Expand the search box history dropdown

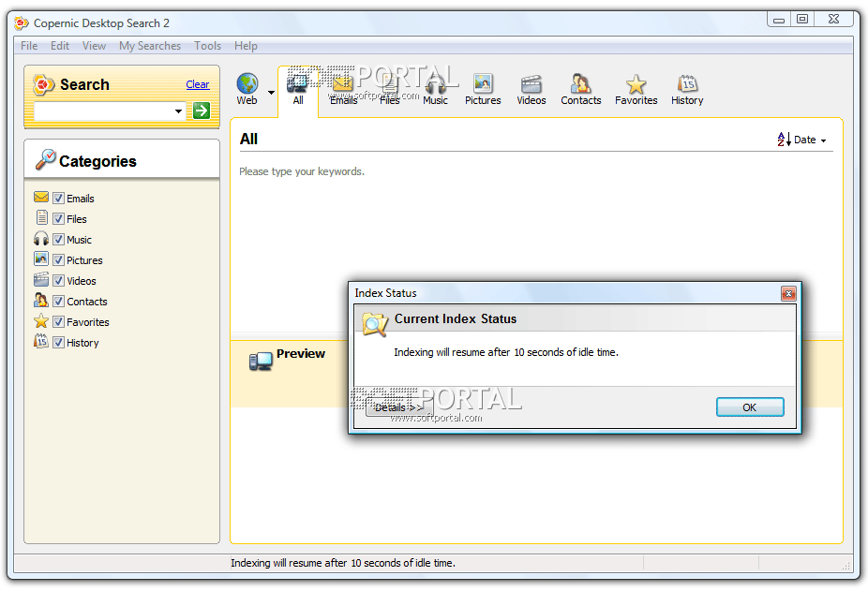178,111
